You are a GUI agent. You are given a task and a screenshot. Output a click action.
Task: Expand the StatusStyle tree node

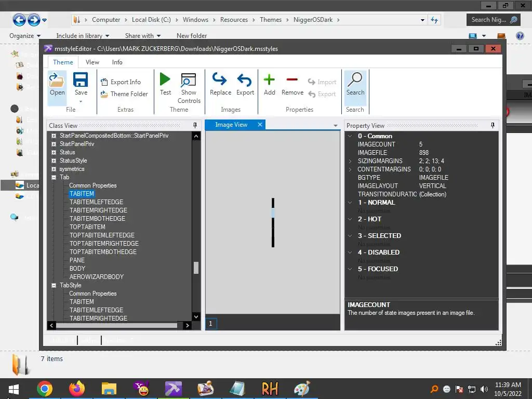coord(54,161)
